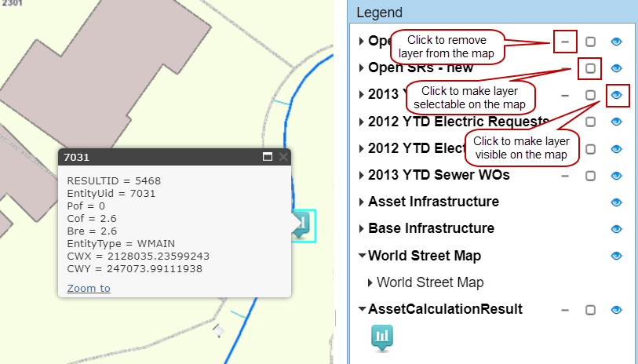638x364 pixels.
Task: Follow the Zoom to link in popup
Action: tap(89, 288)
